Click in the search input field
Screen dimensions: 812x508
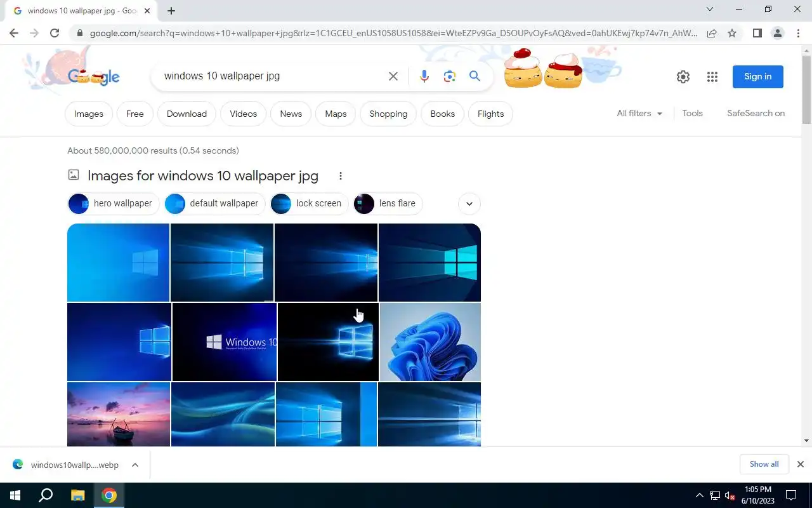tap(273, 76)
